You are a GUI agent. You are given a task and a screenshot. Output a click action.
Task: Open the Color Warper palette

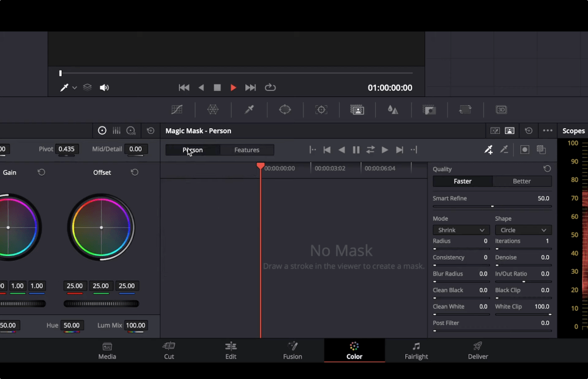tap(213, 109)
